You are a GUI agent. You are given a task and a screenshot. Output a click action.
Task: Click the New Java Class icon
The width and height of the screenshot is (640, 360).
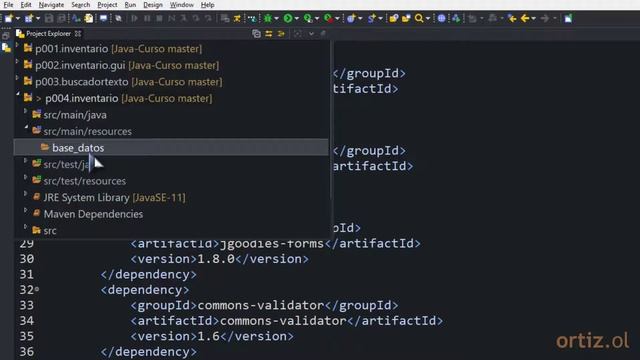(x=371, y=18)
